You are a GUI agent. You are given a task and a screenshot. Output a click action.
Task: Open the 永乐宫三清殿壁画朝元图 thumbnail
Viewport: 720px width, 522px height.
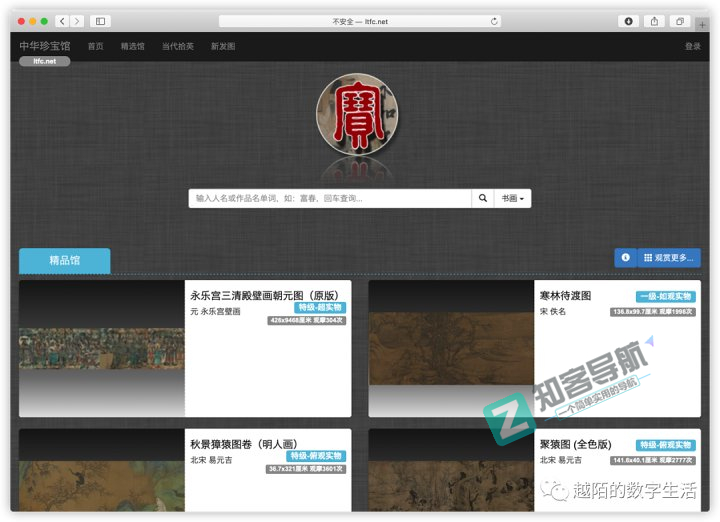coord(102,348)
